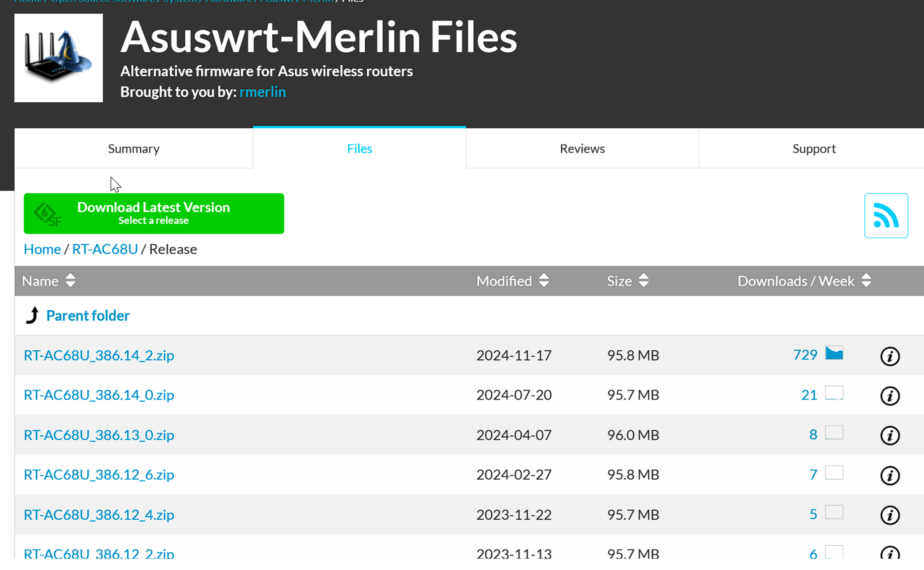Click the Asuswrt-Merlin router logo image

tap(59, 58)
